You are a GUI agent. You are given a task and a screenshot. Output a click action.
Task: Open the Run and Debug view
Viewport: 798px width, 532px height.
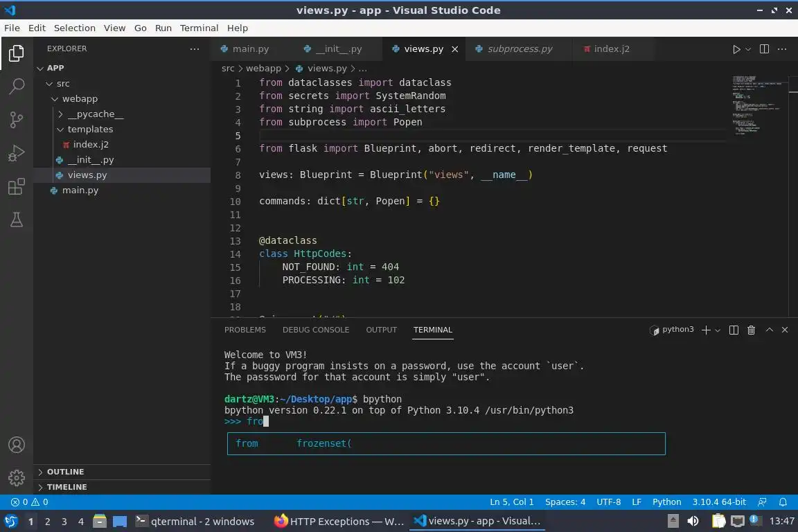click(17, 153)
